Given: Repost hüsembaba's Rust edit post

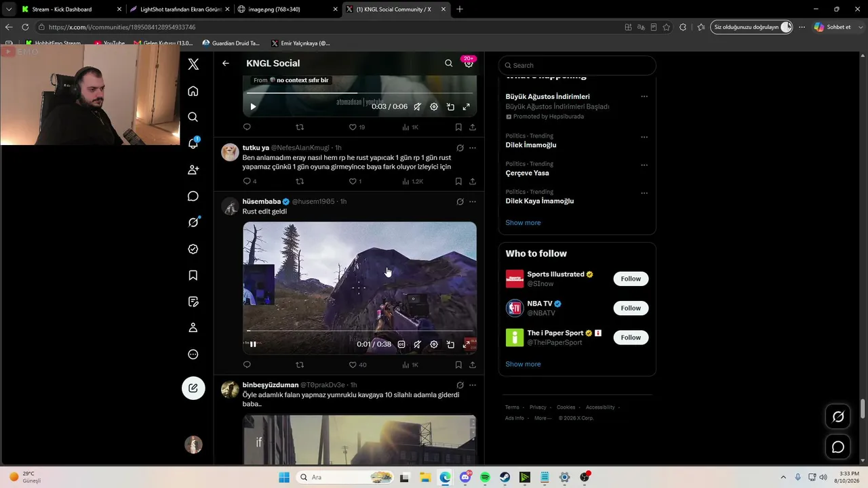Looking at the screenshot, I should pyautogui.click(x=300, y=365).
